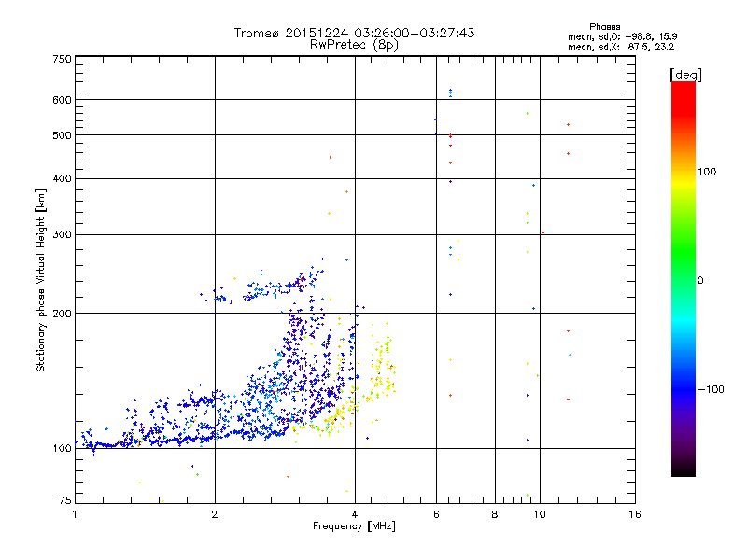Click the 'Stationary phase Virtual Height [km]' axis label
The height and width of the screenshot is (560, 747).
tap(41, 280)
